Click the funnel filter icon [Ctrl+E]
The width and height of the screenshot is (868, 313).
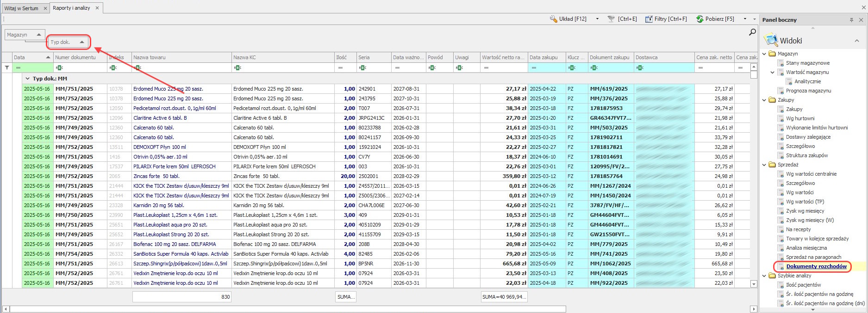pos(611,19)
